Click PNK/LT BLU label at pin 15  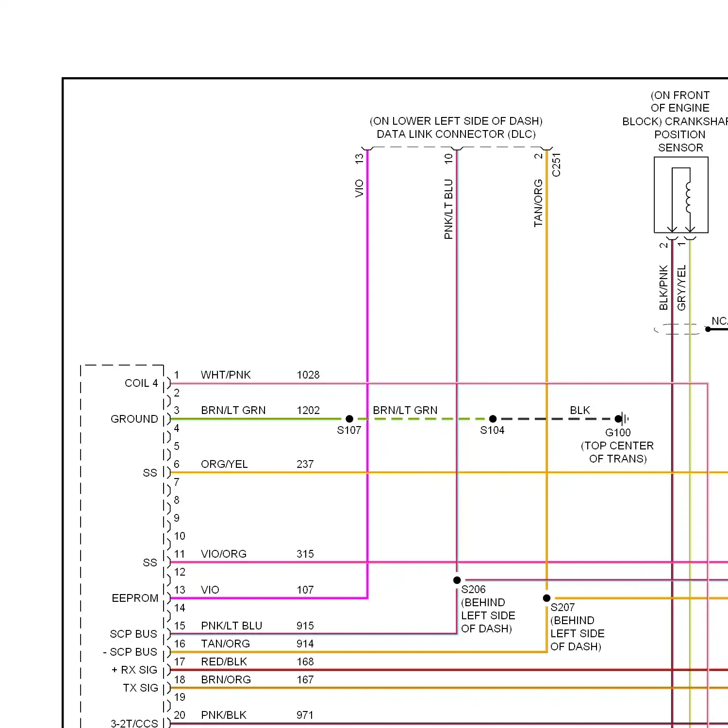[232, 626]
